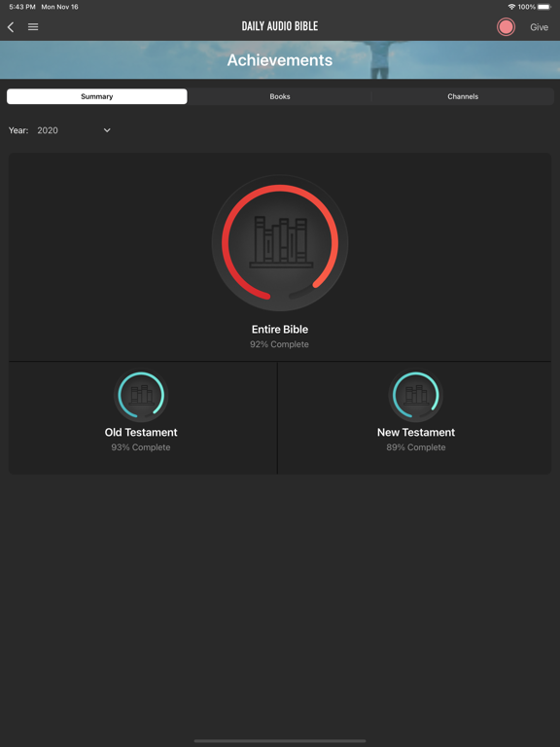The height and width of the screenshot is (747, 560).
Task: Tap the red record circle button
Action: (x=506, y=27)
